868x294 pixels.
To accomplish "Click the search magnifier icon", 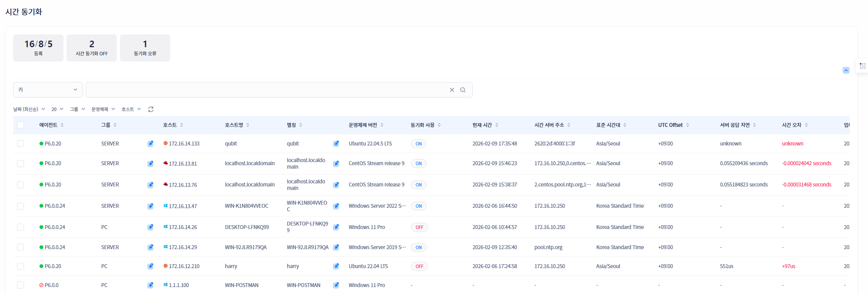I will 463,90.
